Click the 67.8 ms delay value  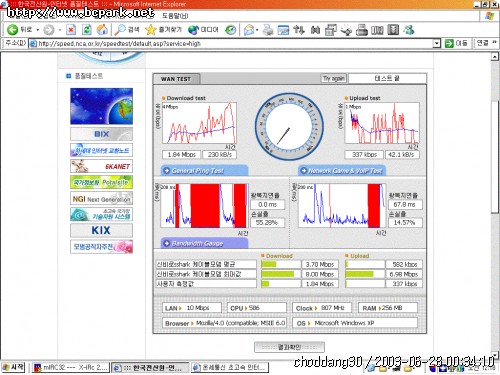pos(405,204)
